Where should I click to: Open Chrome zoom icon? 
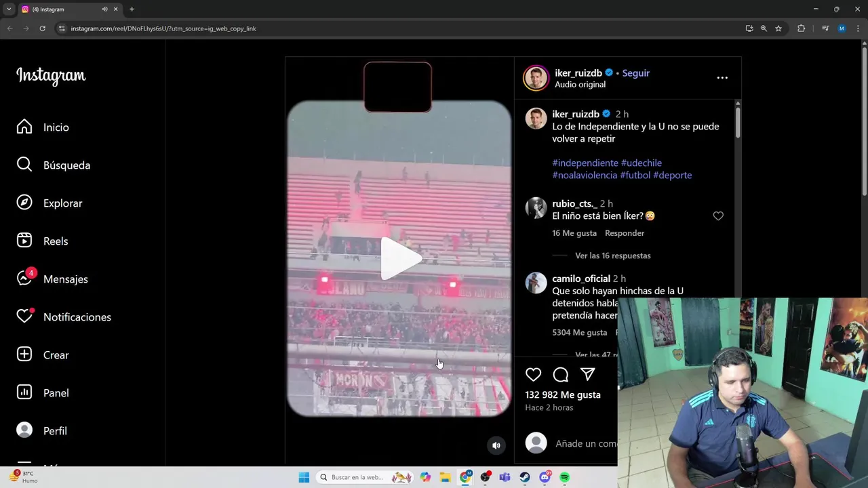764,28
